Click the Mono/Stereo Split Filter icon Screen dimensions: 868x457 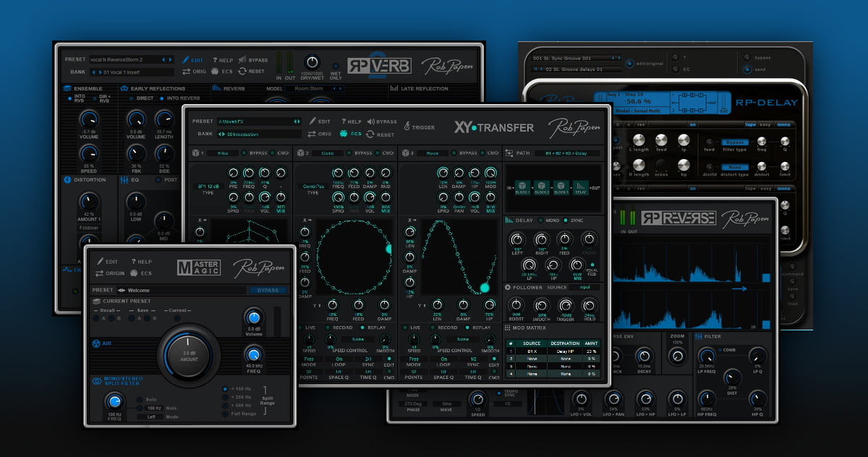tap(96, 380)
